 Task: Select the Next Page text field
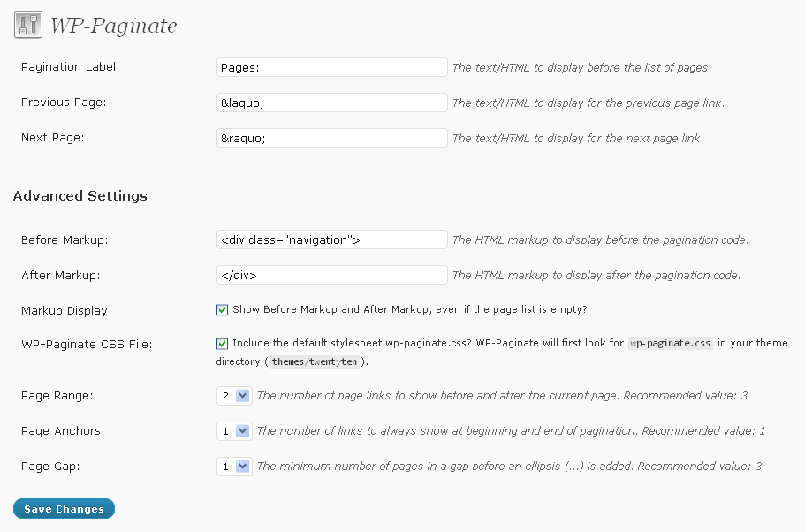(x=331, y=138)
